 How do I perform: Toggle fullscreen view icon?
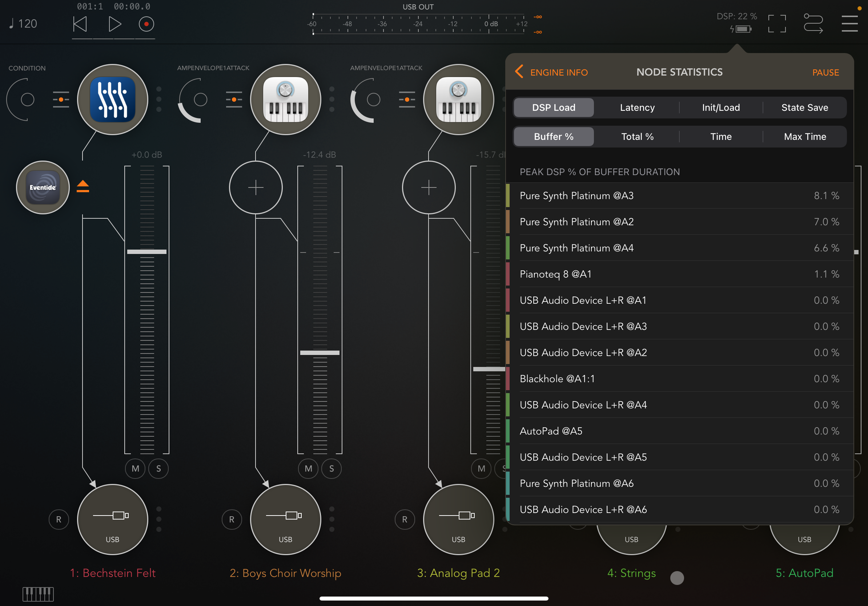776,24
